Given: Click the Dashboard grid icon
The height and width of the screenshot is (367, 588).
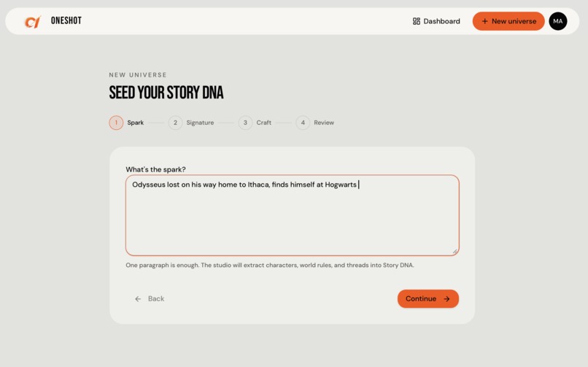Looking at the screenshot, I should (417, 21).
